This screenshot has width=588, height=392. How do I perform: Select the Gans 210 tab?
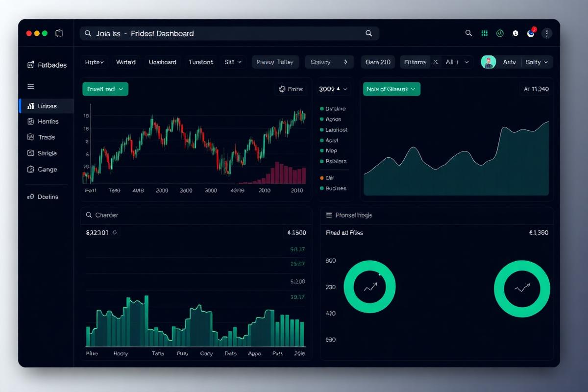[378, 62]
